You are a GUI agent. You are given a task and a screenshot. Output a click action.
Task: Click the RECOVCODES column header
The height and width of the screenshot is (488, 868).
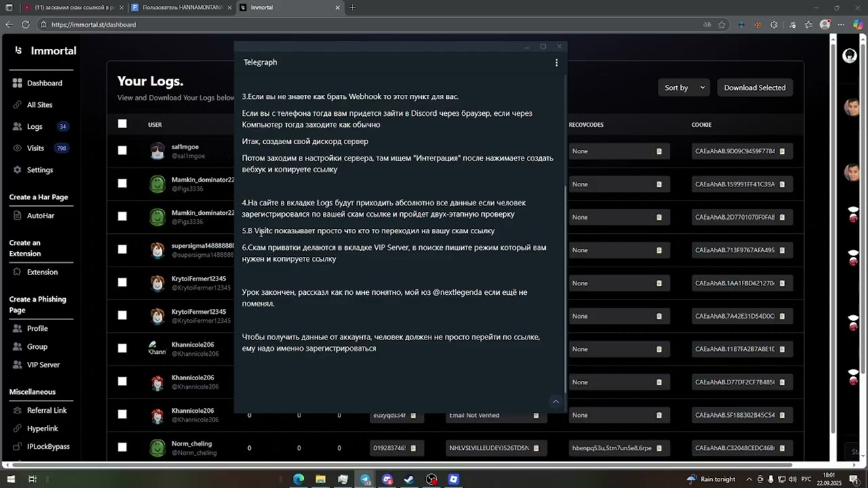click(586, 125)
